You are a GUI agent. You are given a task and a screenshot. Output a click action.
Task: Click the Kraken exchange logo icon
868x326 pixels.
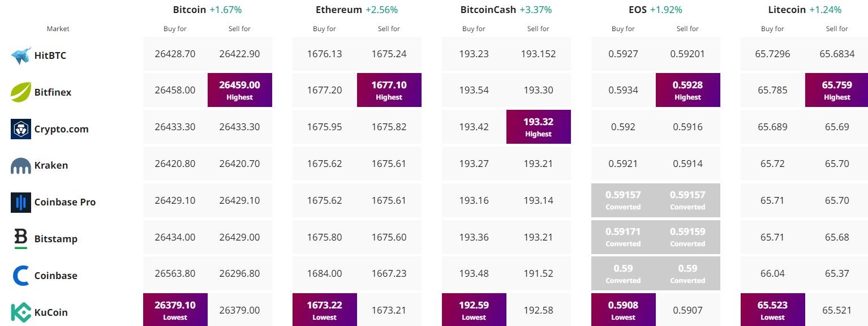pyautogui.click(x=21, y=166)
